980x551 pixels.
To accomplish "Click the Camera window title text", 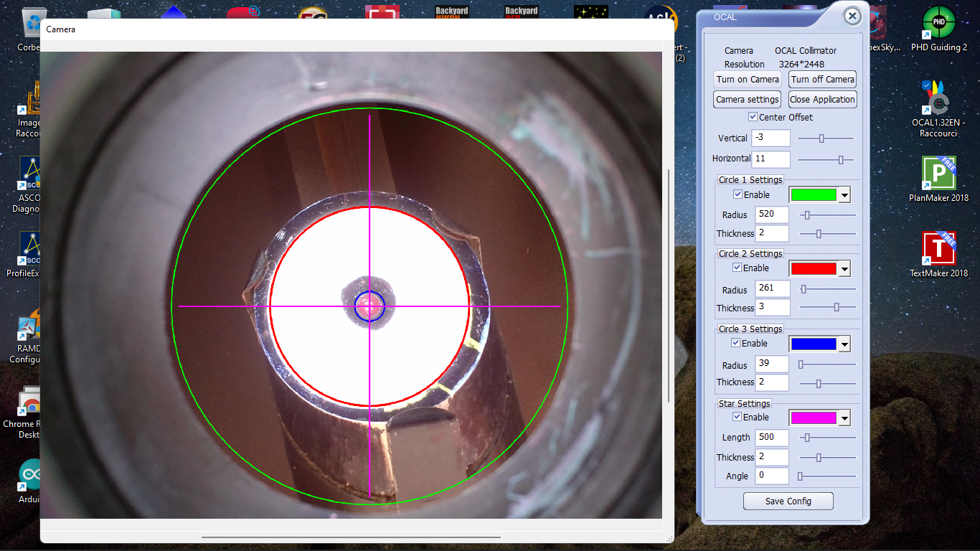I will tap(61, 29).
